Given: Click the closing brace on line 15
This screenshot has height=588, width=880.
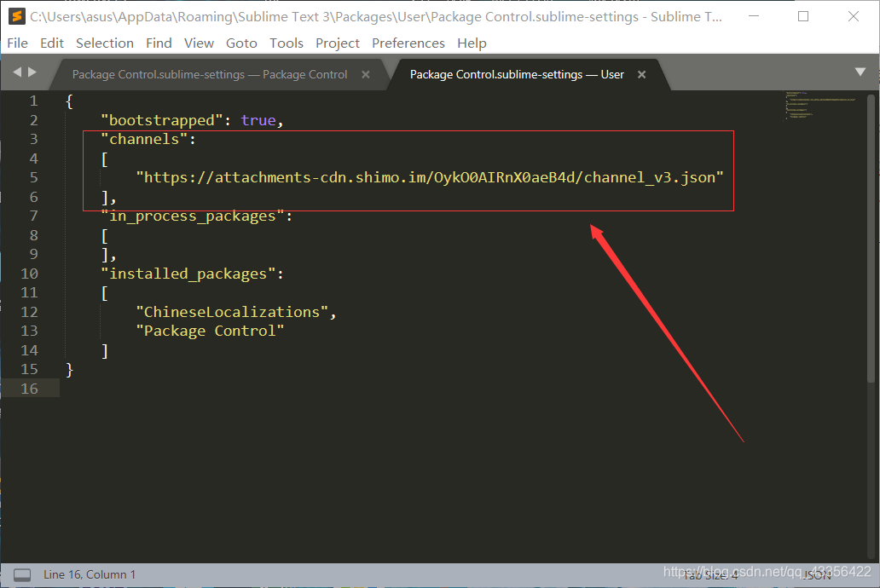Looking at the screenshot, I should click(69, 369).
